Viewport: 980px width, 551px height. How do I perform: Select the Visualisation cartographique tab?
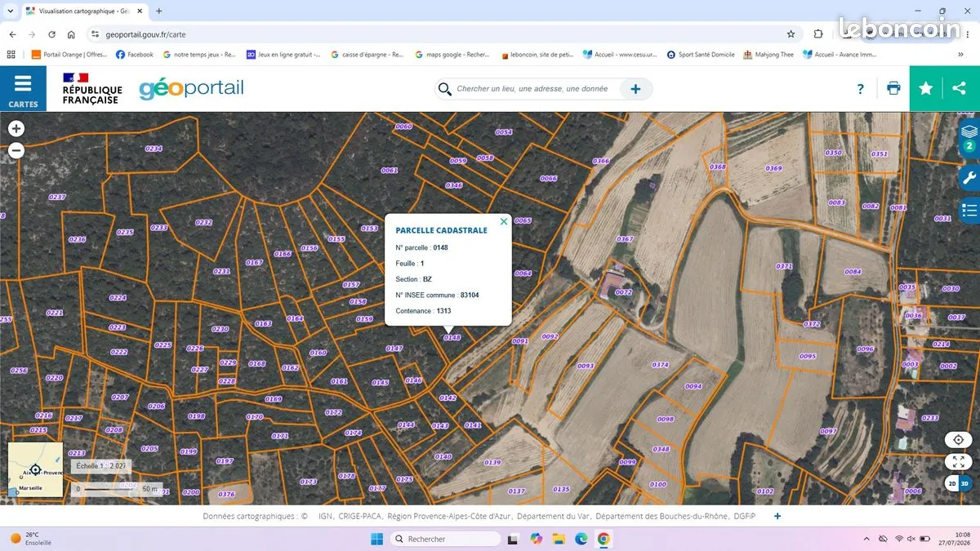click(84, 11)
